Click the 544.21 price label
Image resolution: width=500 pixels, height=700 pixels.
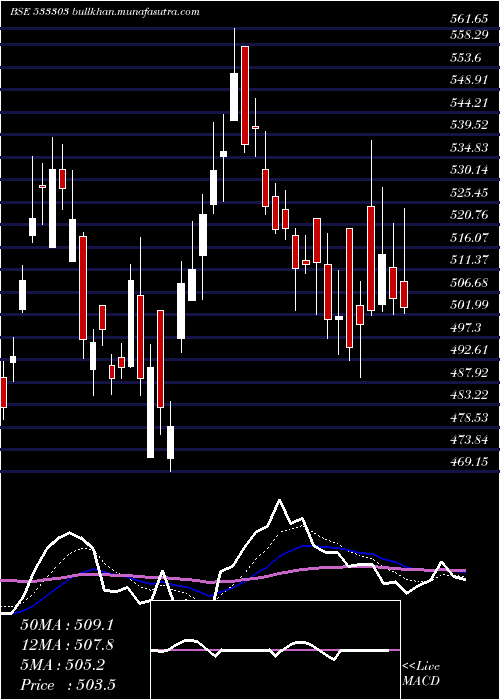(469, 103)
